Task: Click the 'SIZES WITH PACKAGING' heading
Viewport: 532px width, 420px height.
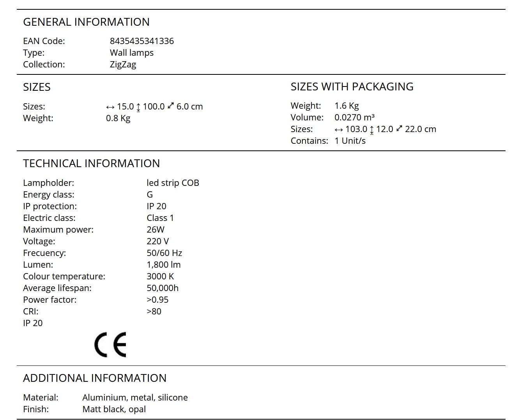Action: [352, 86]
